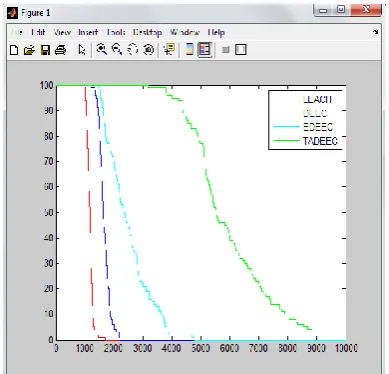Click the Open File folder icon
389x374 pixels.
tap(29, 50)
